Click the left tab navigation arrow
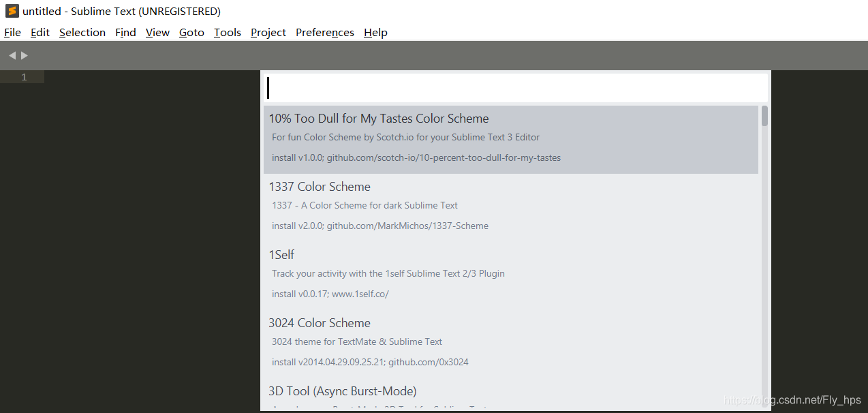 (12, 55)
